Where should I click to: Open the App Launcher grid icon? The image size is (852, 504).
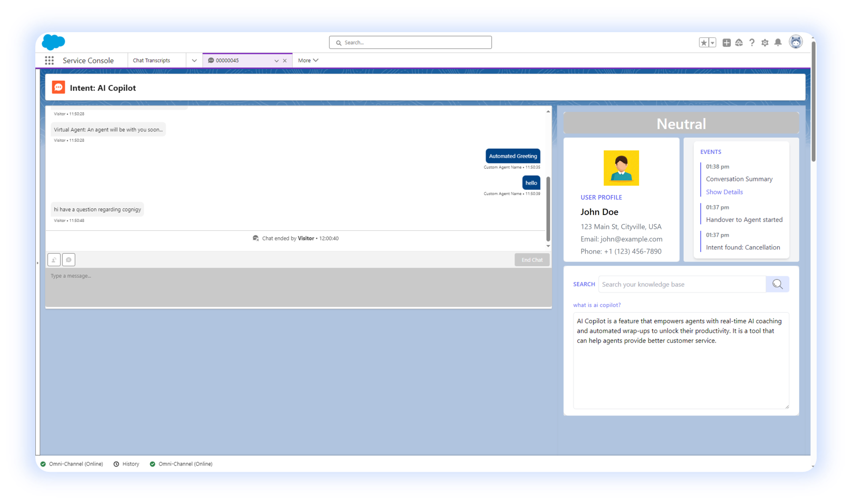(49, 61)
